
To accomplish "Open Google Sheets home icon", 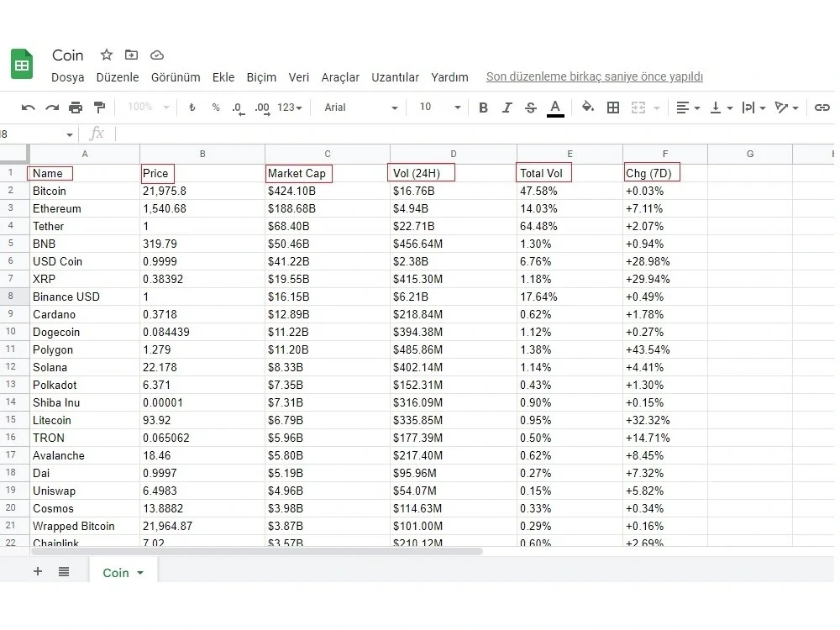I will click(x=22, y=64).
